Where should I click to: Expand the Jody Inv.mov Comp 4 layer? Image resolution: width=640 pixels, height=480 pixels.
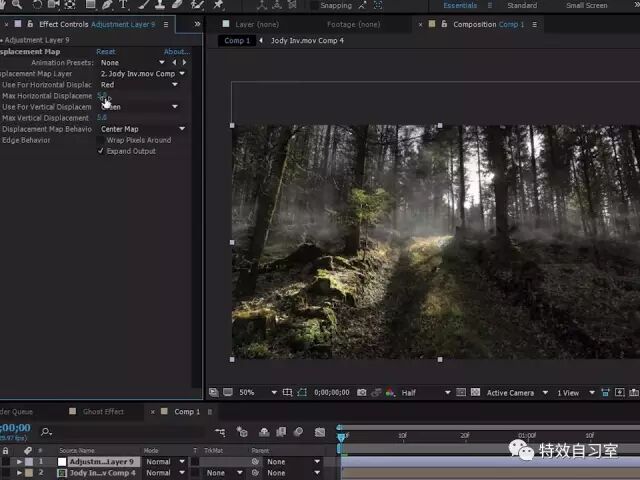coord(19,473)
